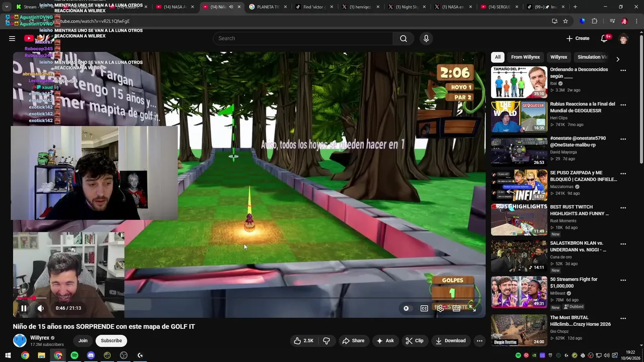Open the account avatar menu
The width and height of the screenshot is (644, 362).
coord(623,38)
